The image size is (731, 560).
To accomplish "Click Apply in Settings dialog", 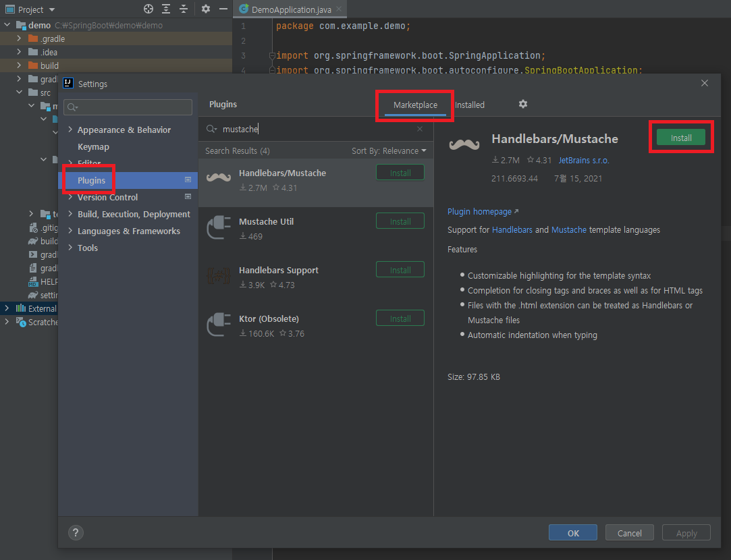I will coord(686,532).
